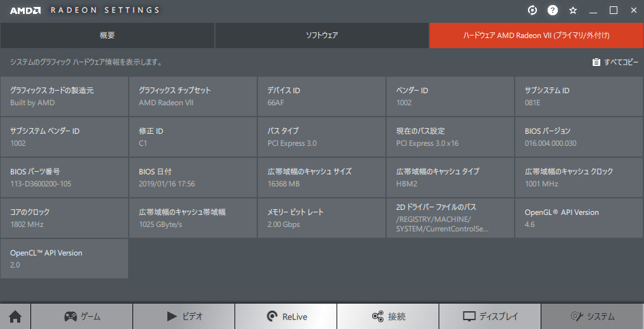Screen dimensions: 644x329
Task: Select the BIOS パーツ番号 tile
Action: tap(65, 177)
